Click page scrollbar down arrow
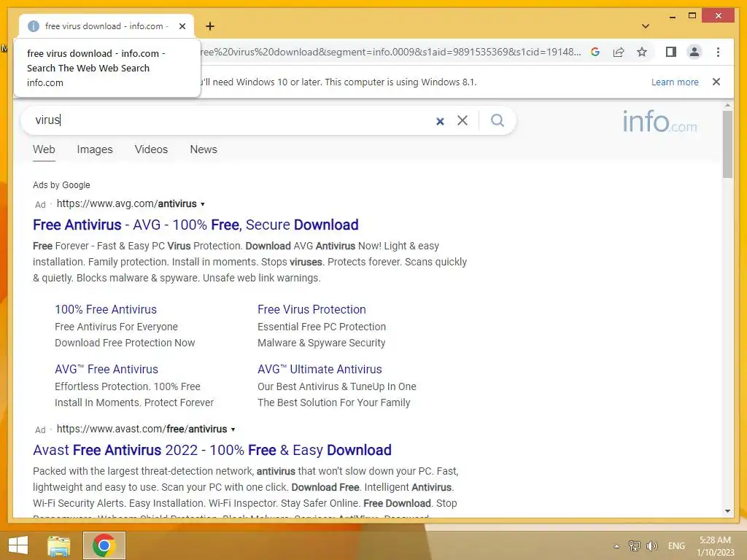Image resolution: width=747 pixels, height=560 pixels. point(727,511)
